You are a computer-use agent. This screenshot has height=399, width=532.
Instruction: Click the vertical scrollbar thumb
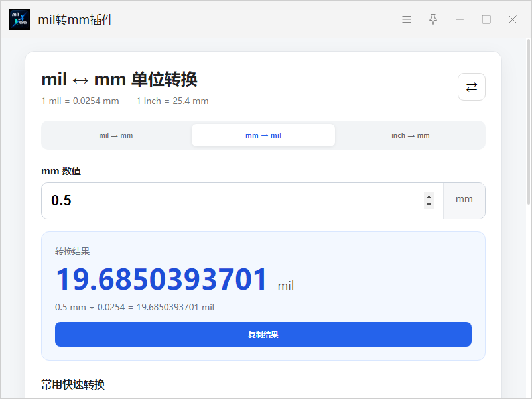click(x=529, y=122)
